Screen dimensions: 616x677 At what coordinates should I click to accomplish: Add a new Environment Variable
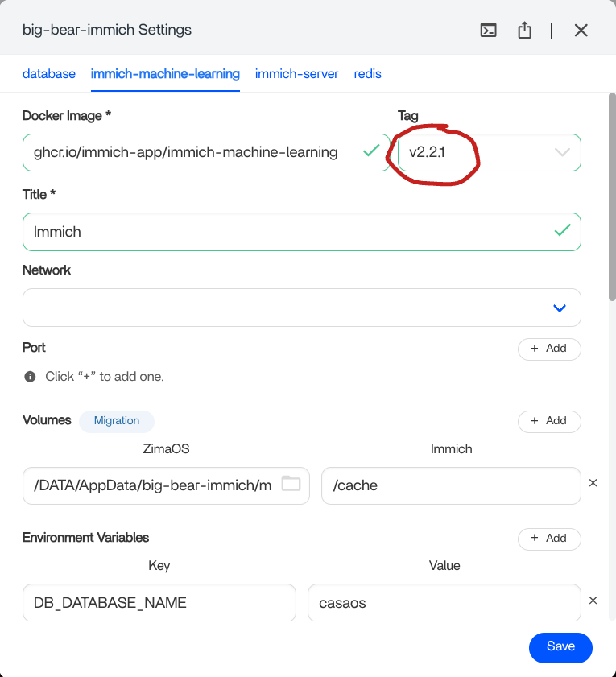click(x=548, y=539)
